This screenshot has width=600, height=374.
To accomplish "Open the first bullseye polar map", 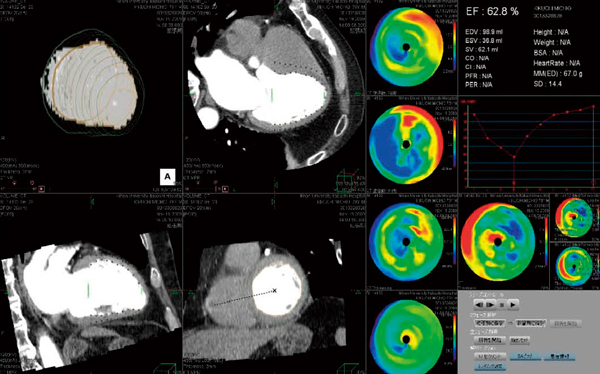I will click(x=406, y=47).
